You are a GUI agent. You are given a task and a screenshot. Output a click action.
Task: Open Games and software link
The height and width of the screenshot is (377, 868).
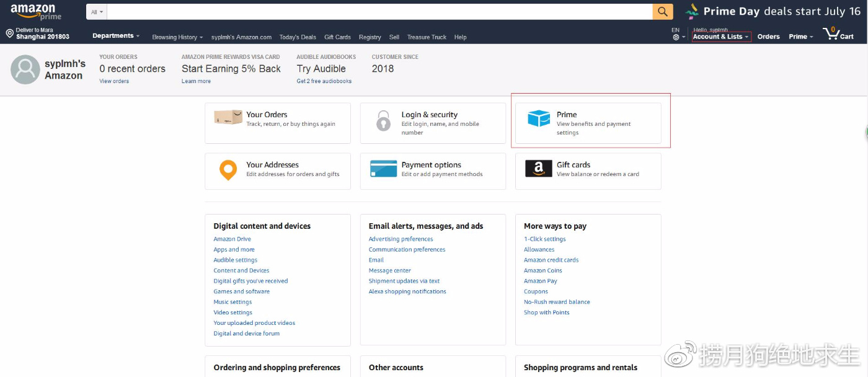coord(241,291)
